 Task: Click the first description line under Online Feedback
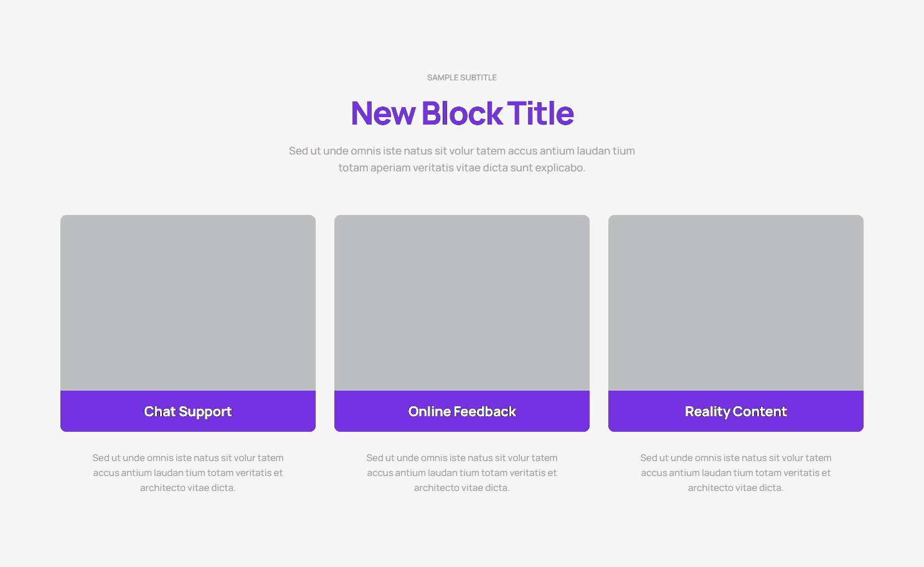462,458
